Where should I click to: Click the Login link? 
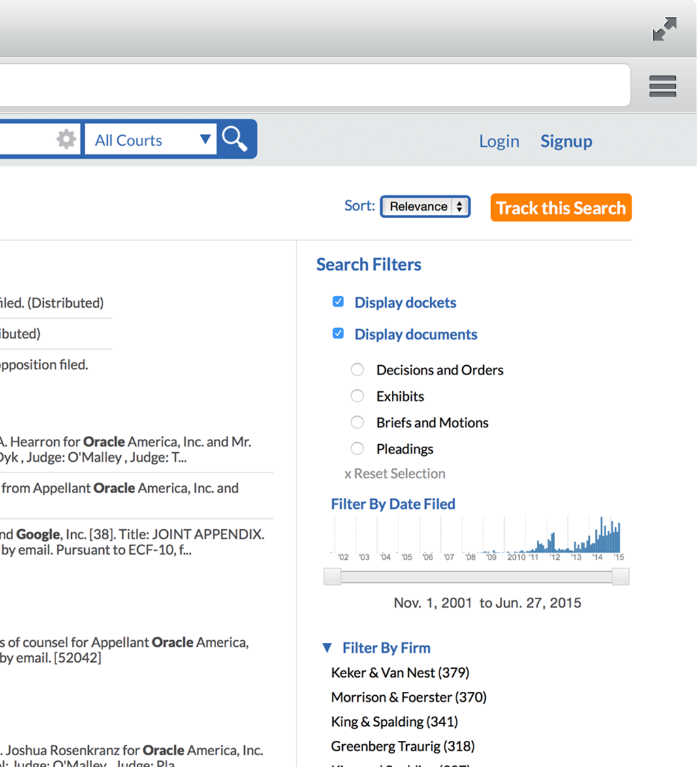pyautogui.click(x=499, y=141)
